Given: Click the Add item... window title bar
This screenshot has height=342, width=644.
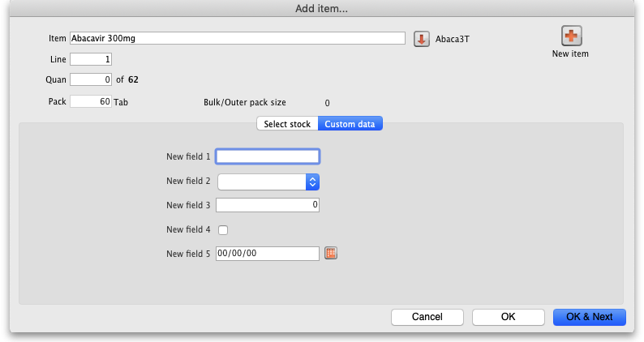Looking at the screenshot, I should click(322, 8).
